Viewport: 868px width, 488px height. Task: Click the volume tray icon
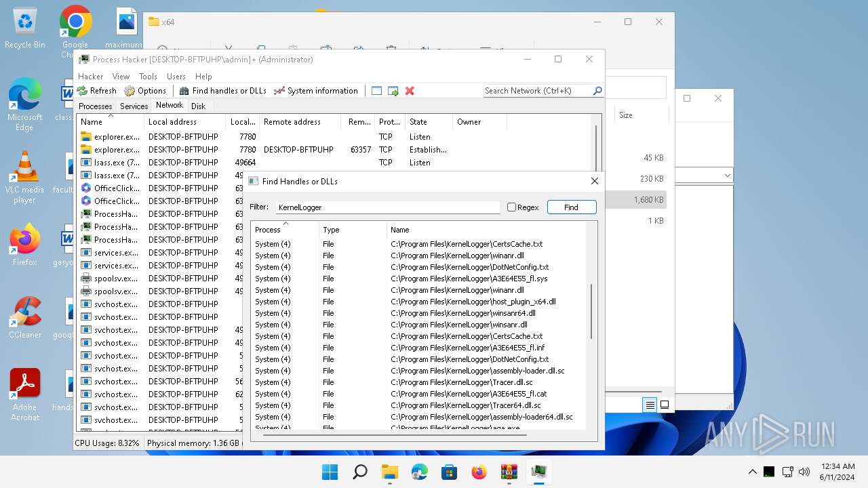(804, 472)
